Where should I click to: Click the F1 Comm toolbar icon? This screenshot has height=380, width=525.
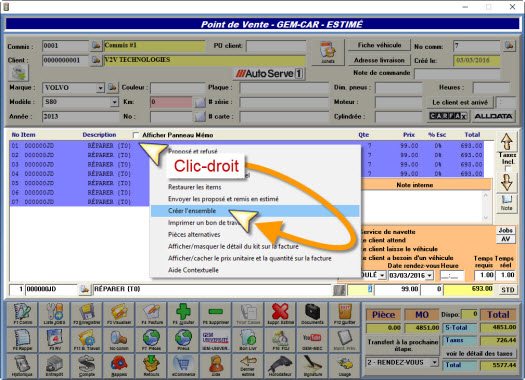pyautogui.click(x=22, y=314)
